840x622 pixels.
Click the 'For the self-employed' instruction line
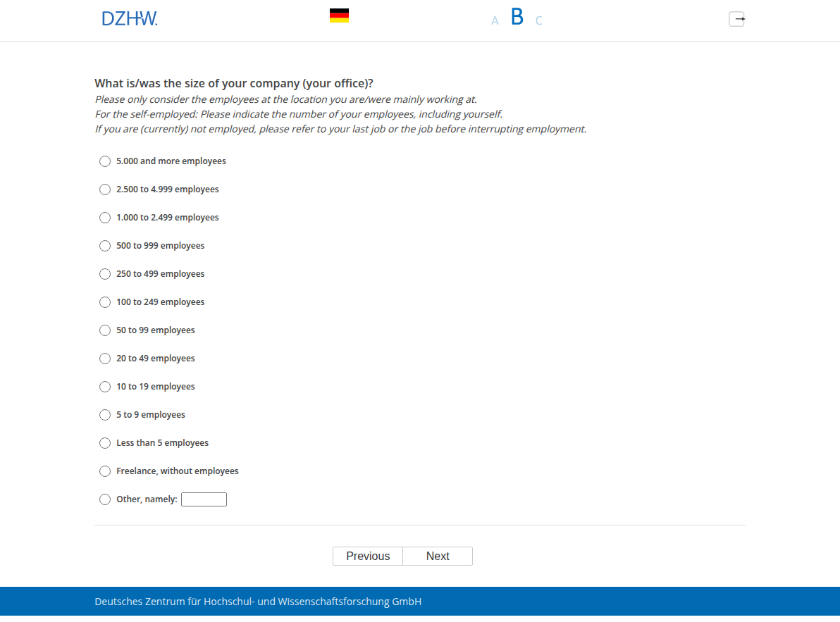coord(299,115)
